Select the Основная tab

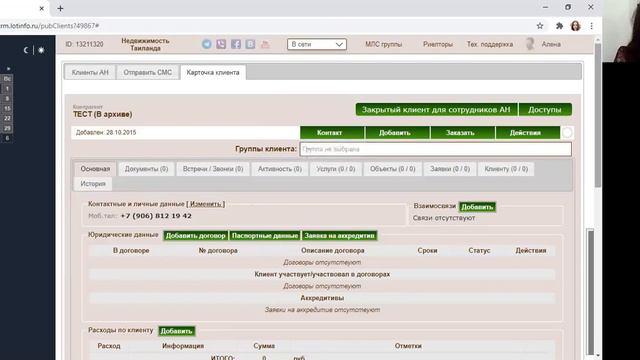click(x=95, y=169)
